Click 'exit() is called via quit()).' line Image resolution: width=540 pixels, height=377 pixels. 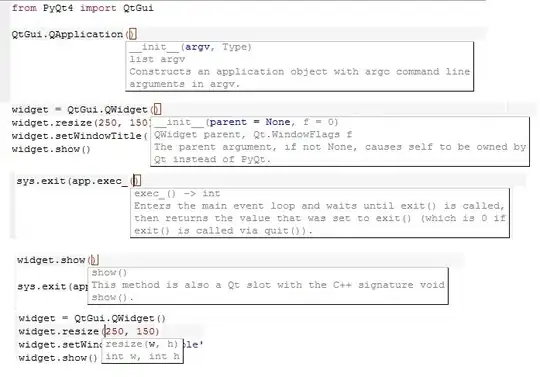pos(223,231)
